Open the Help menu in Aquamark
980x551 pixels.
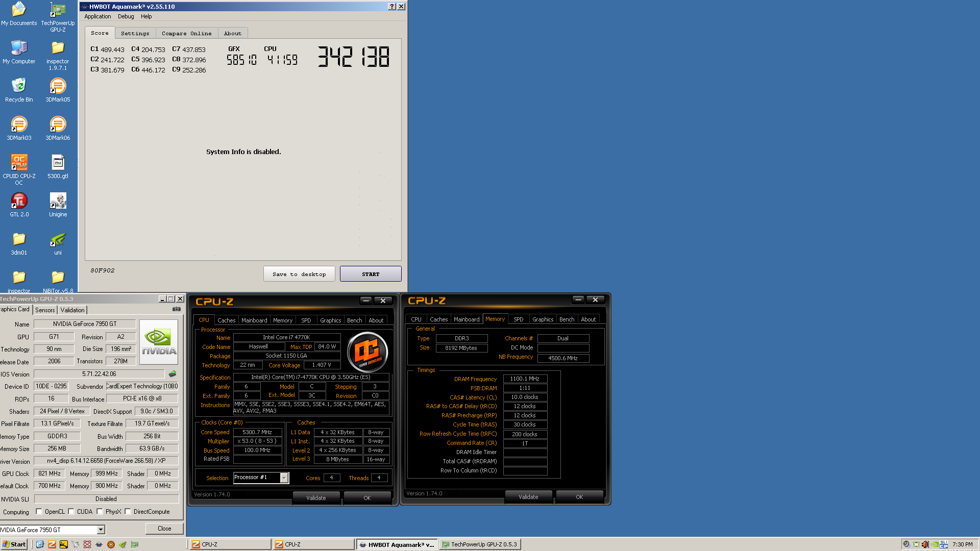146,16
